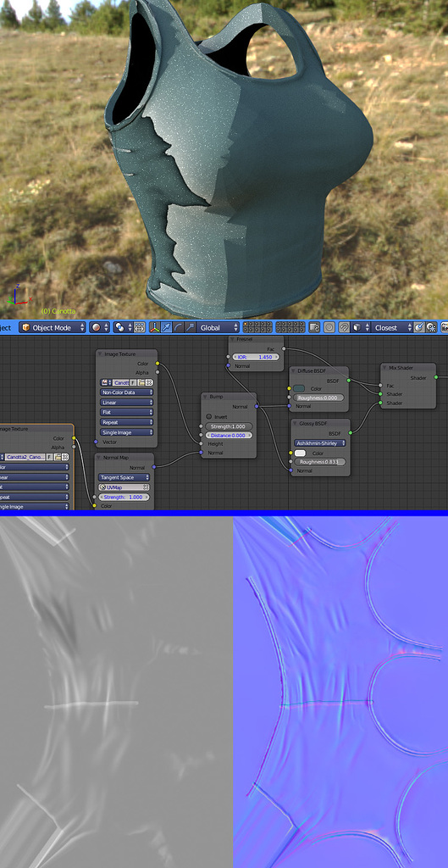This screenshot has height=868, width=448.
Task: Open the Global transform orientation dropdown
Action: click(x=218, y=328)
